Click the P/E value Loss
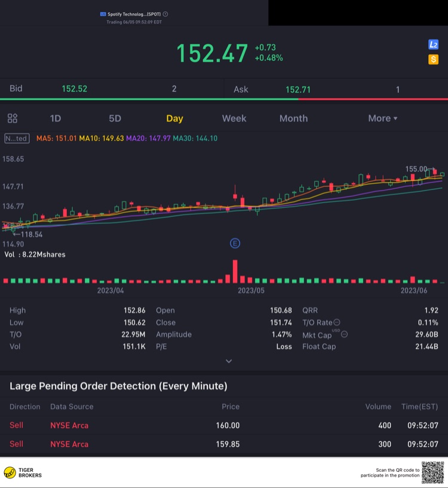 pyautogui.click(x=284, y=346)
